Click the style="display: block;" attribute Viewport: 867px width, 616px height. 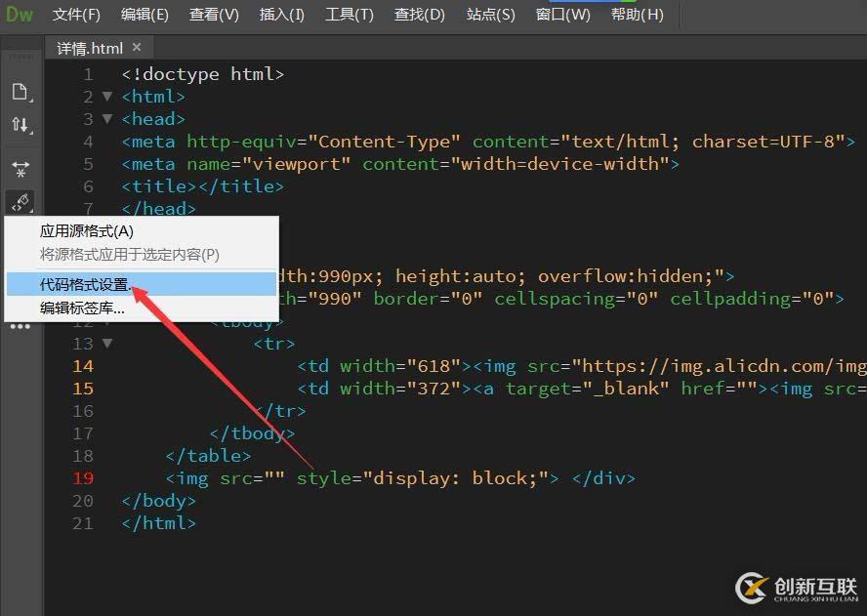point(423,478)
